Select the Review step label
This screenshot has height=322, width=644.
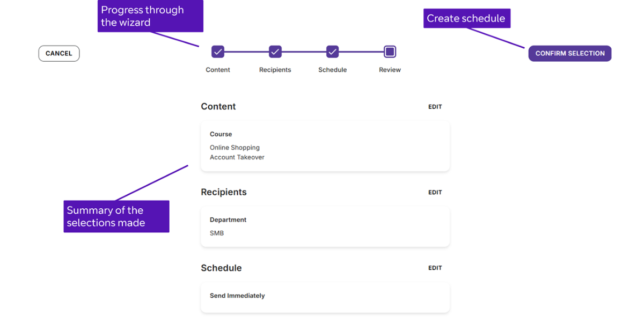(390, 69)
